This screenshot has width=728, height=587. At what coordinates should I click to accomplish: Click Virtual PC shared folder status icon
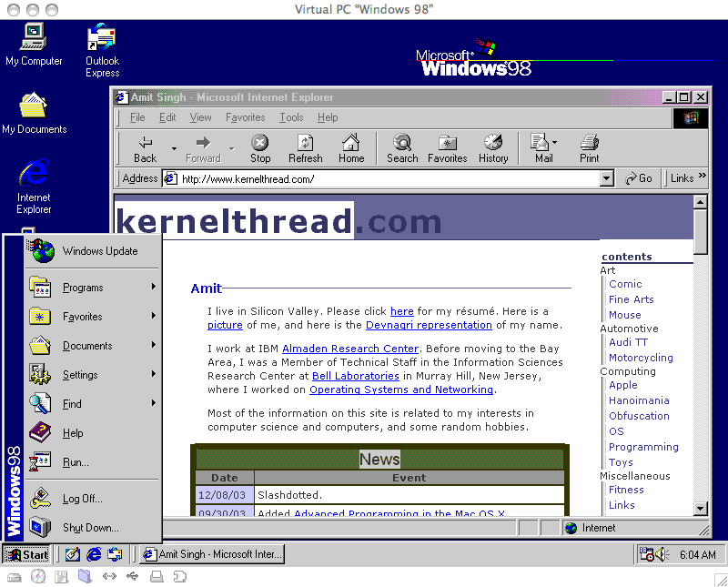click(85, 576)
